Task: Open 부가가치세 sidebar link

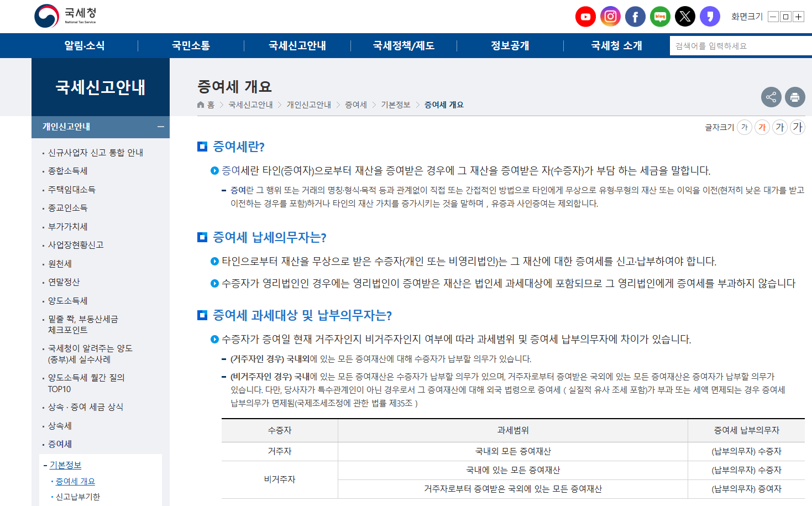Action: [68, 227]
